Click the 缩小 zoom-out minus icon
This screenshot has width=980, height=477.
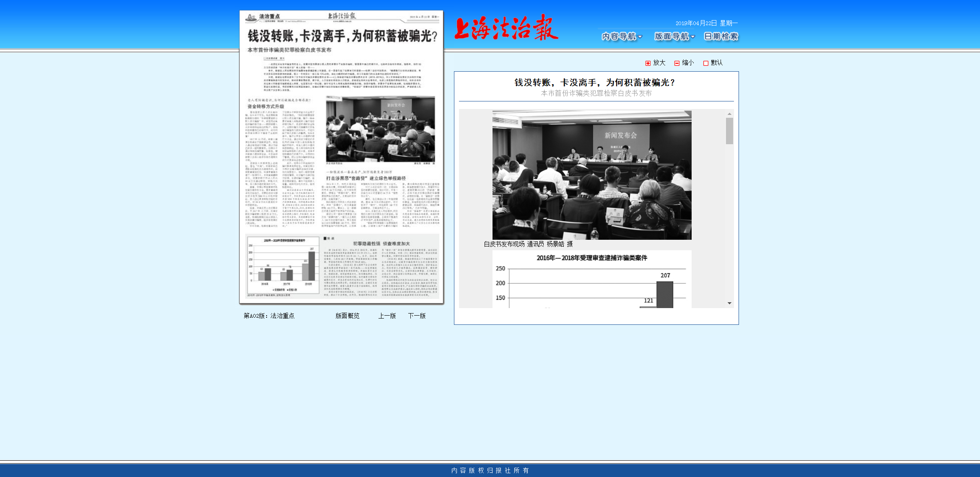click(x=677, y=62)
